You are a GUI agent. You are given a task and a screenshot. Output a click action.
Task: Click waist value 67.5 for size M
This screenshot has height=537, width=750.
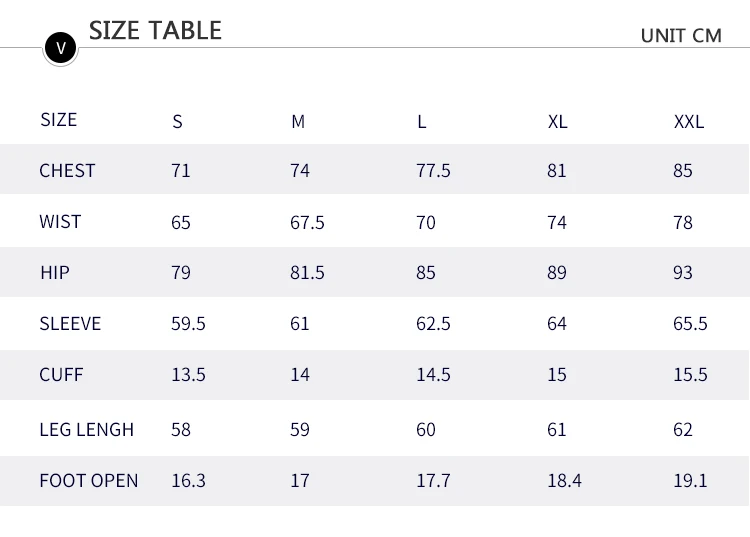point(307,222)
